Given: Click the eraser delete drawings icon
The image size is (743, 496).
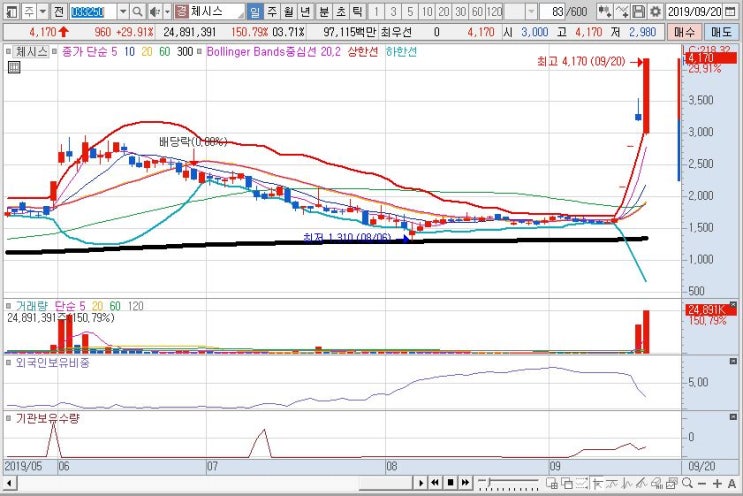Looking at the screenshot, I should tap(657, 483).
